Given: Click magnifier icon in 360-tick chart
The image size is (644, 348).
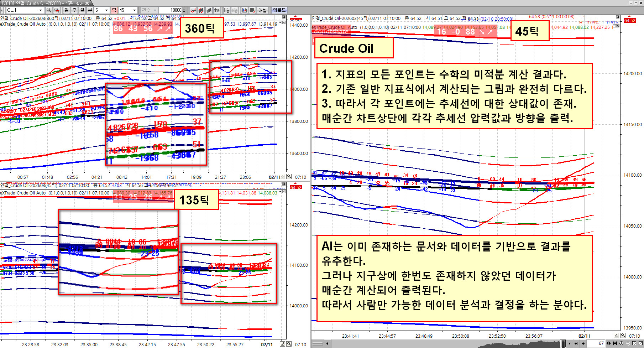Looking at the screenshot, I should pos(289,177).
